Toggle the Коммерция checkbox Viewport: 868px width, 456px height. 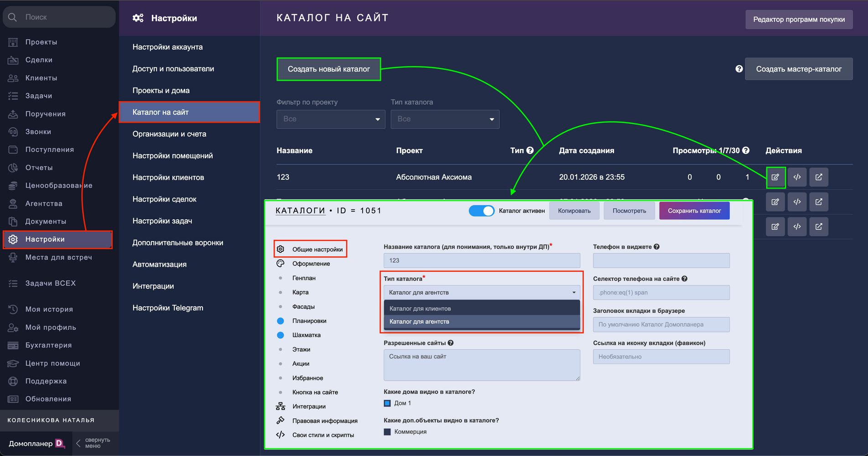(387, 432)
